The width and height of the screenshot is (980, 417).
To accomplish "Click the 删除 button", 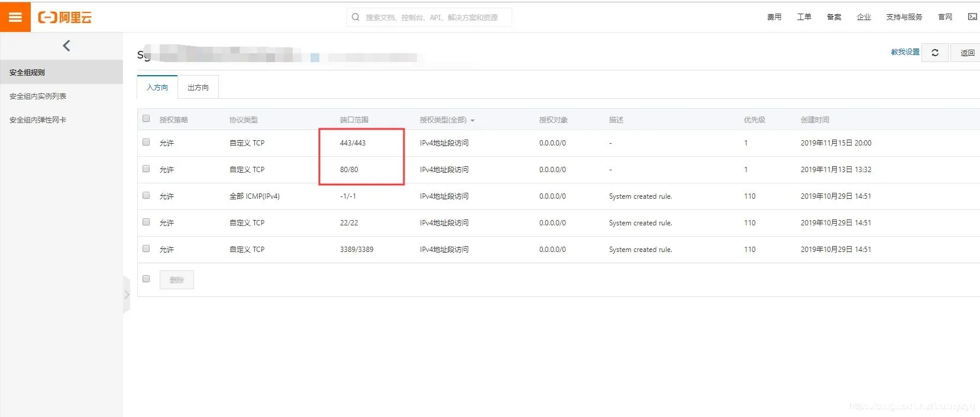I will point(177,280).
